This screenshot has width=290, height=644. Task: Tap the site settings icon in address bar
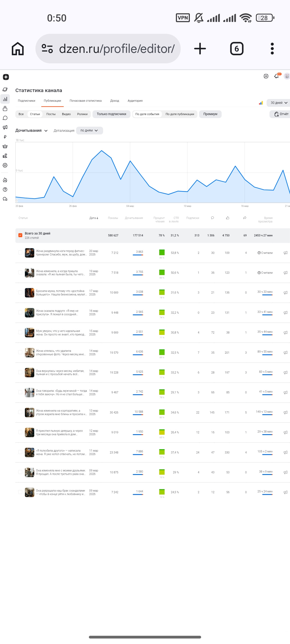tap(47, 49)
